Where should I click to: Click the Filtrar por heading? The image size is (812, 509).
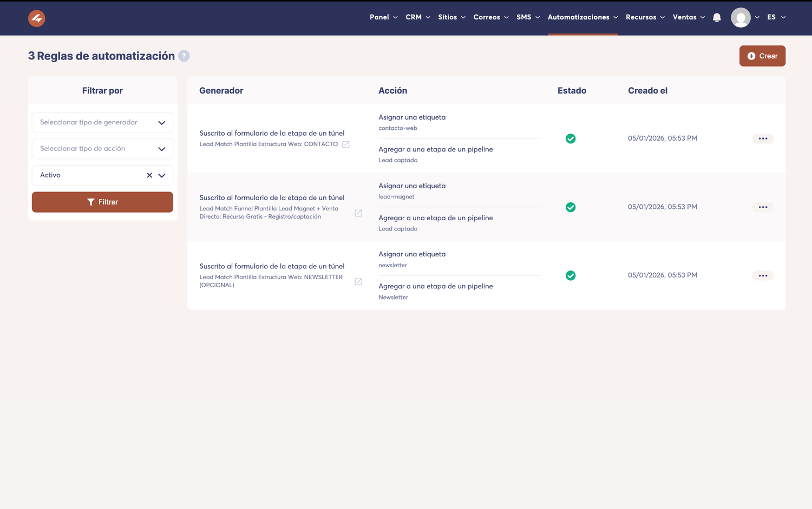tap(102, 90)
